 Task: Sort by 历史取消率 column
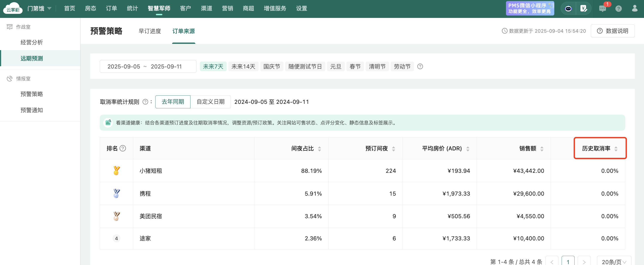(x=616, y=149)
